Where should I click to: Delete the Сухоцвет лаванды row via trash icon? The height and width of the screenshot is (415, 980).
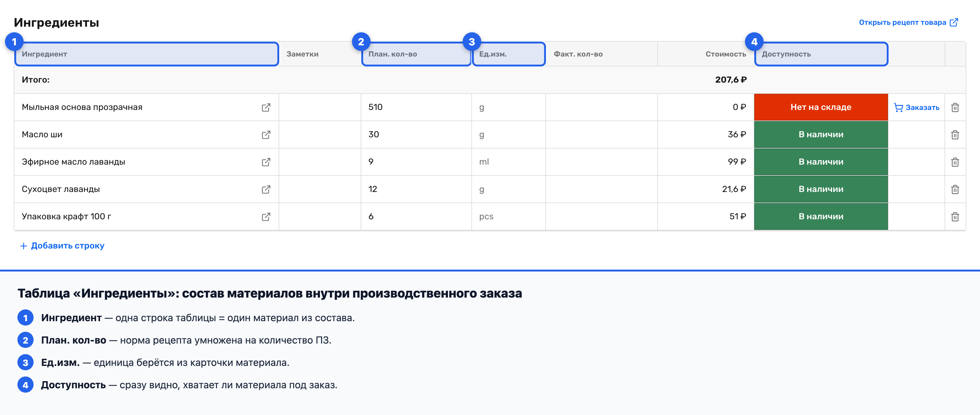tap(955, 189)
